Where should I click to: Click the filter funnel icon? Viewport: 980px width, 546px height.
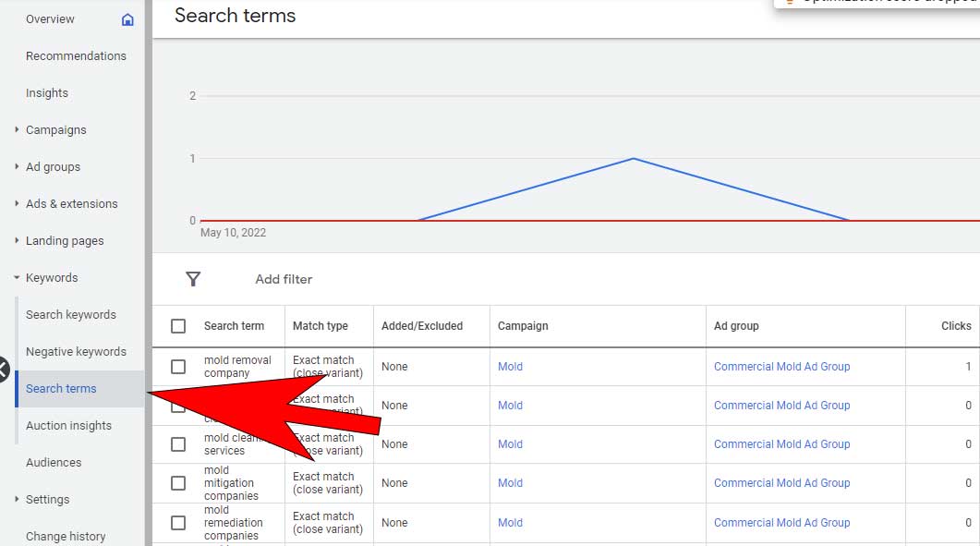click(x=193, y=279)
